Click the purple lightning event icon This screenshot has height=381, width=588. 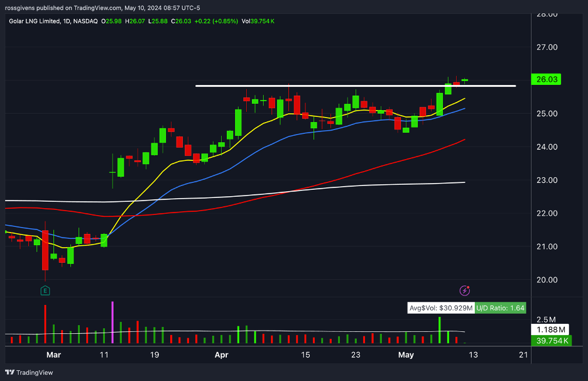pos(465,290)
